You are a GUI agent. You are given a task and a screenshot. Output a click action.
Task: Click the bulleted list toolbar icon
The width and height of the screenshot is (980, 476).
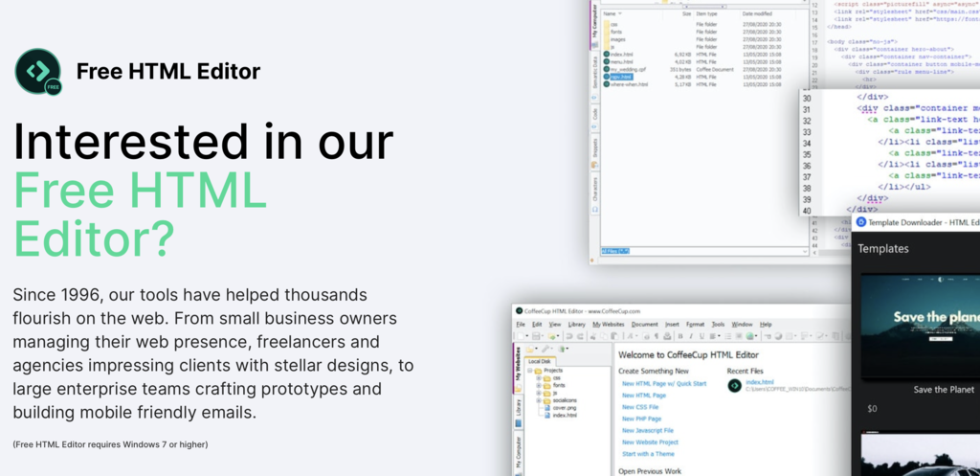tap(728, 336)
